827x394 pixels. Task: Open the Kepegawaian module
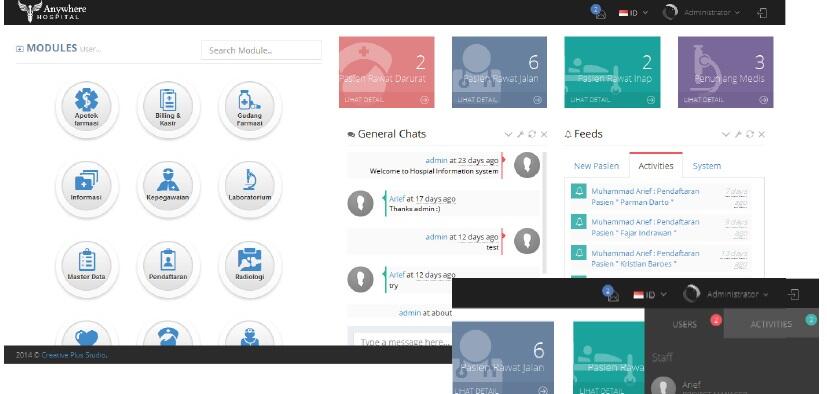[x=168, y=187]
